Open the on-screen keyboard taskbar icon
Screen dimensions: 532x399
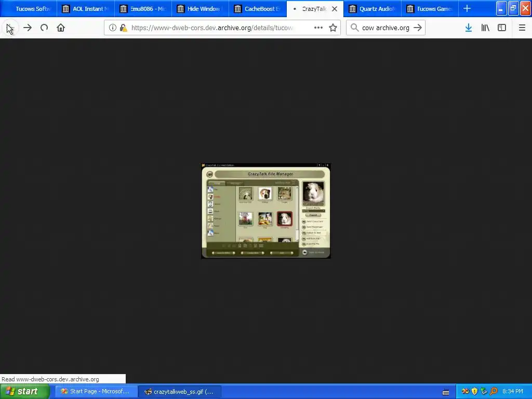point(446,392)
